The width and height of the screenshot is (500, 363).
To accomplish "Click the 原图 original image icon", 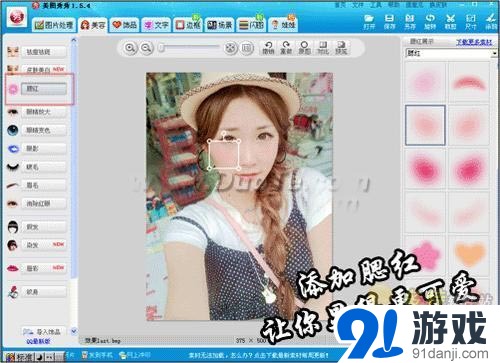I will click(304, 48).
